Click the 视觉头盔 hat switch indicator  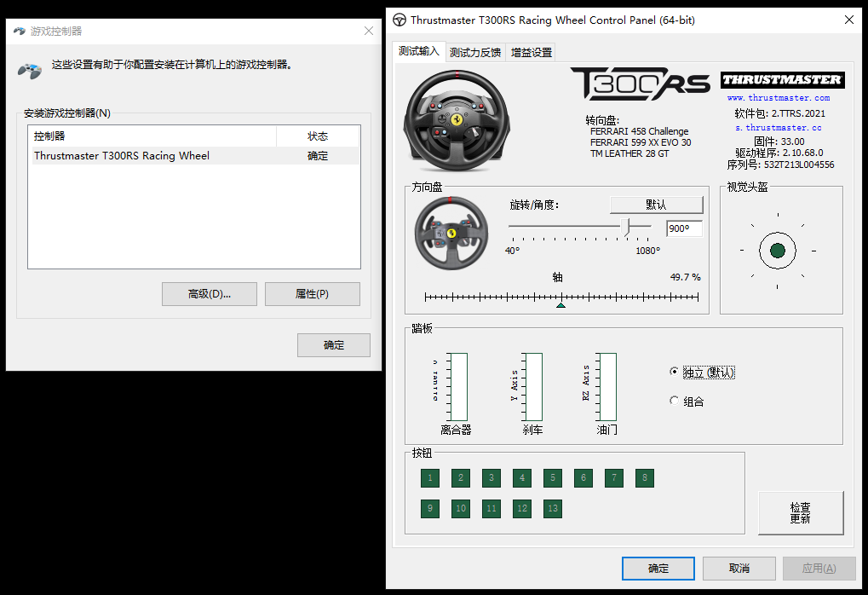coord(777,251)
